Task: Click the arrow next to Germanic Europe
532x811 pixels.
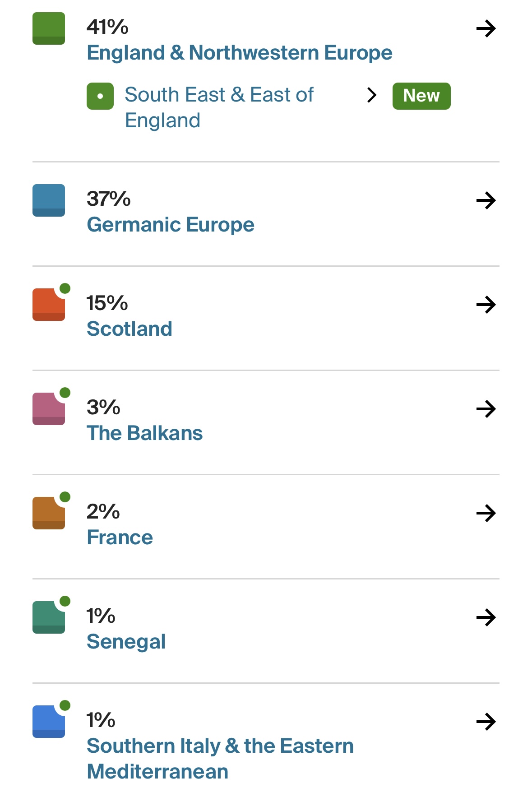Action: pyautogui.click(x=486, y=200)
